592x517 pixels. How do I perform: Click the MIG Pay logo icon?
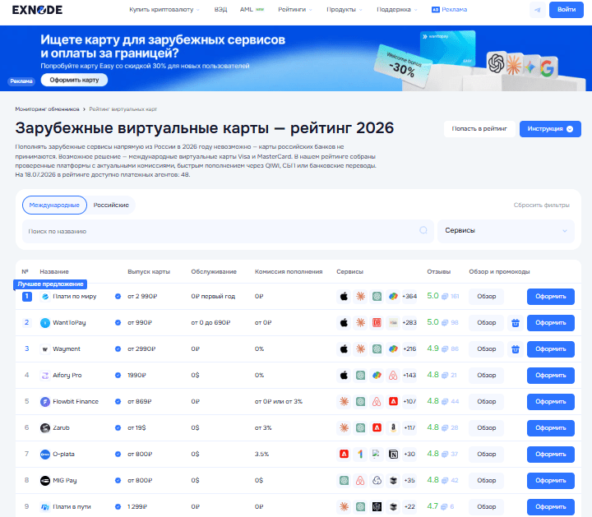pyautogui.click(x=45, y=480)
